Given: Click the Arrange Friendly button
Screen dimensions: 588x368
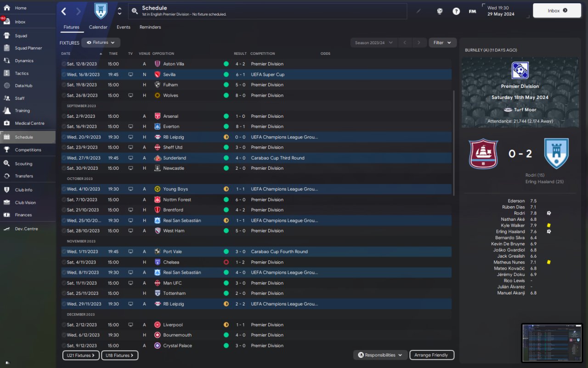Looking at the screenshot, I should coord(431,355).
